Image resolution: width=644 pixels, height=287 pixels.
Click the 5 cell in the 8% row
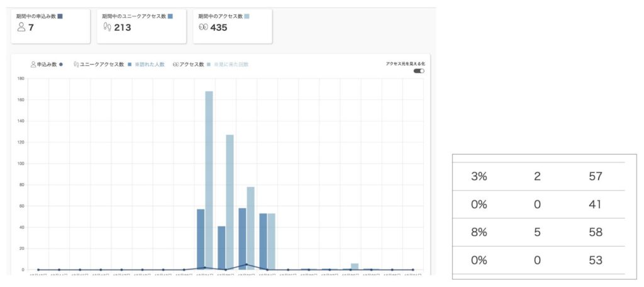pyautogui.click(x=537, y=232)
